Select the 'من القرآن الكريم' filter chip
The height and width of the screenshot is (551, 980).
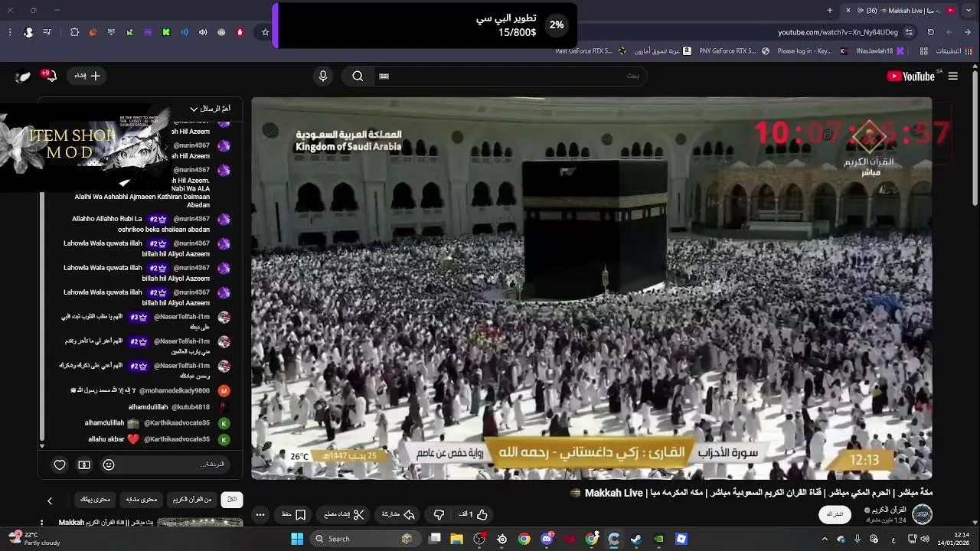point(192,500)
